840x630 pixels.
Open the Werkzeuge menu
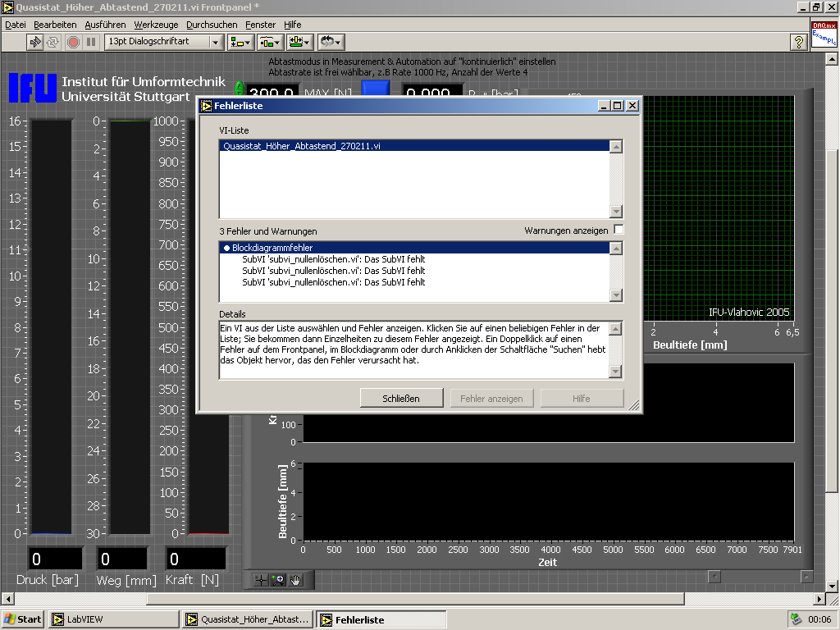[156, 25]
